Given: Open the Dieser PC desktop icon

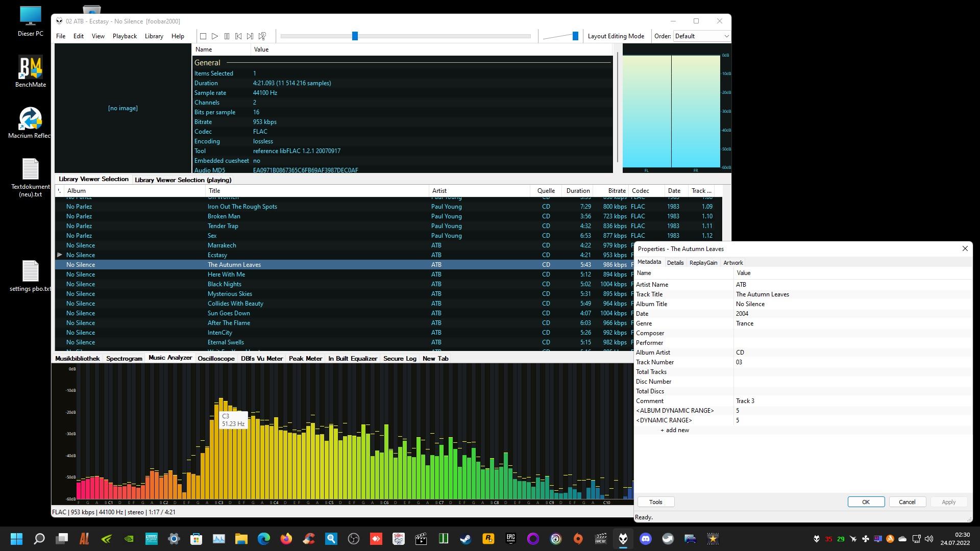Looking at the screenshot, I should click(x=31, y=21).
